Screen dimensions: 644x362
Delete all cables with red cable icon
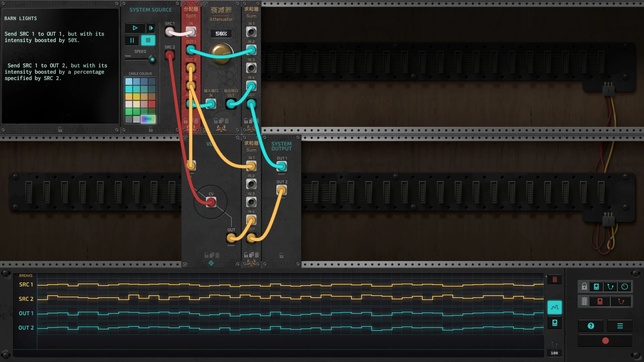(x=621, y=301)
